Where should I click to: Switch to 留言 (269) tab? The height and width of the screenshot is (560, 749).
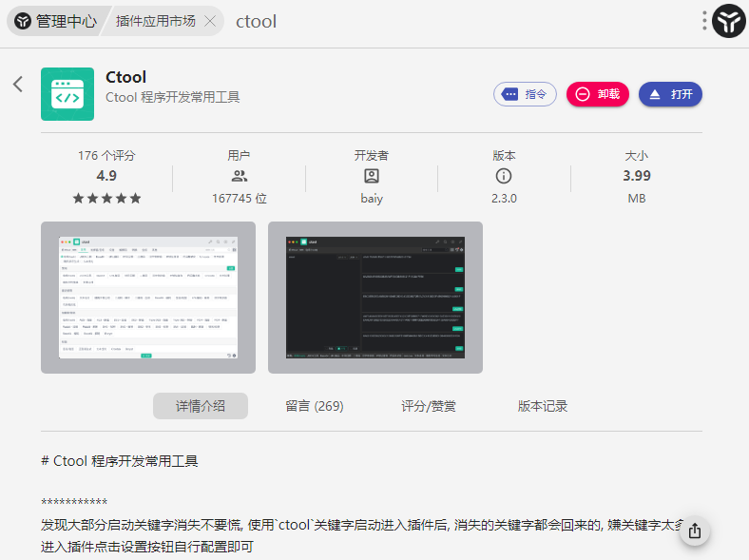pos(315,406)
